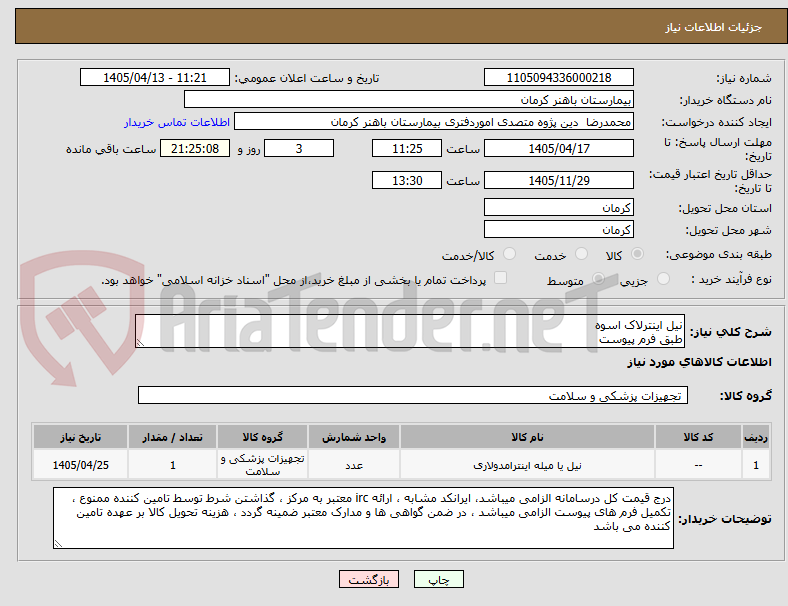
Task: Click the buyer name field بیمارستان باهنر کرمان
Action: (409, 99)
